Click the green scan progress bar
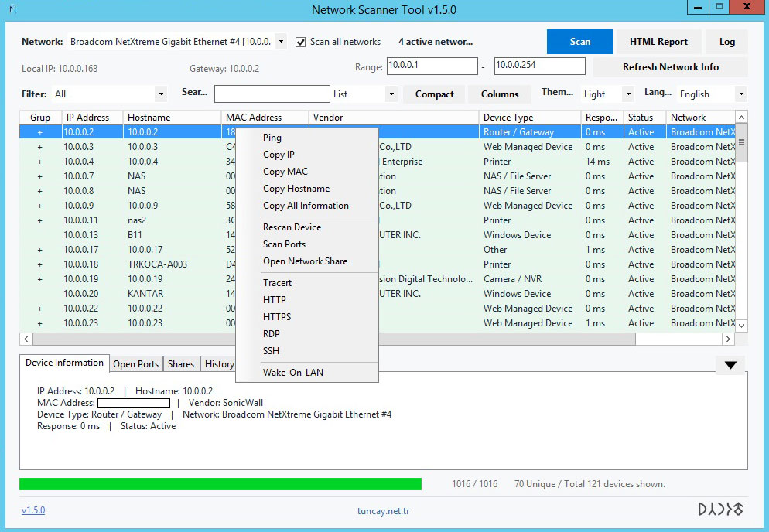 220,484
